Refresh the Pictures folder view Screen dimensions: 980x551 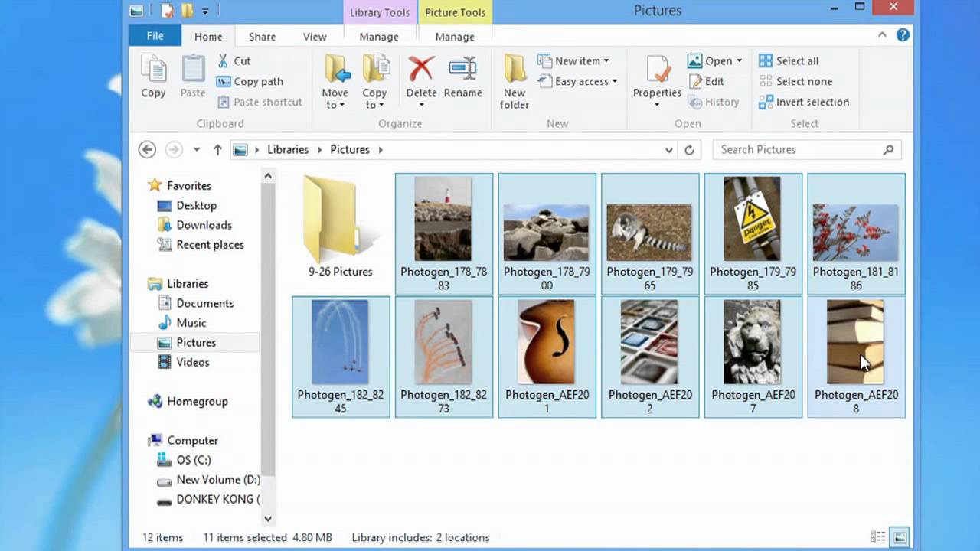tap(689, 150)
